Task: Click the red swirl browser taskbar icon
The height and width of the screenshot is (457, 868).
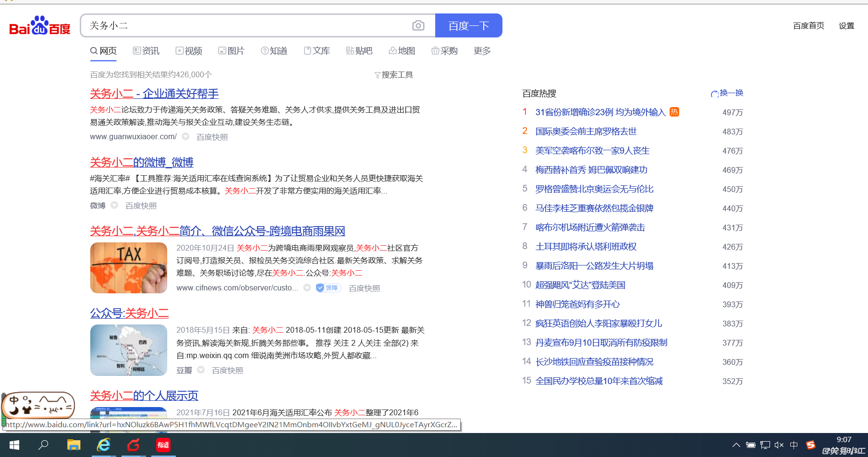Action: (x=133, y=445)
